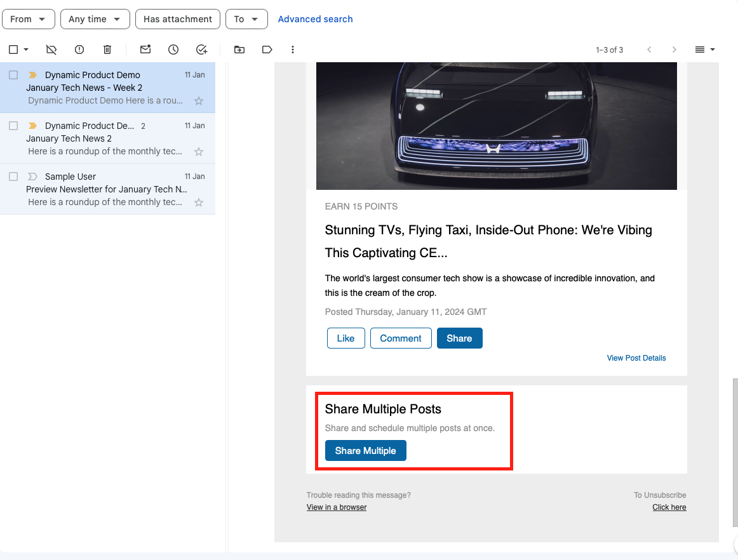
Task: Go to newer messages with left chevron
Action: (649, 50)
